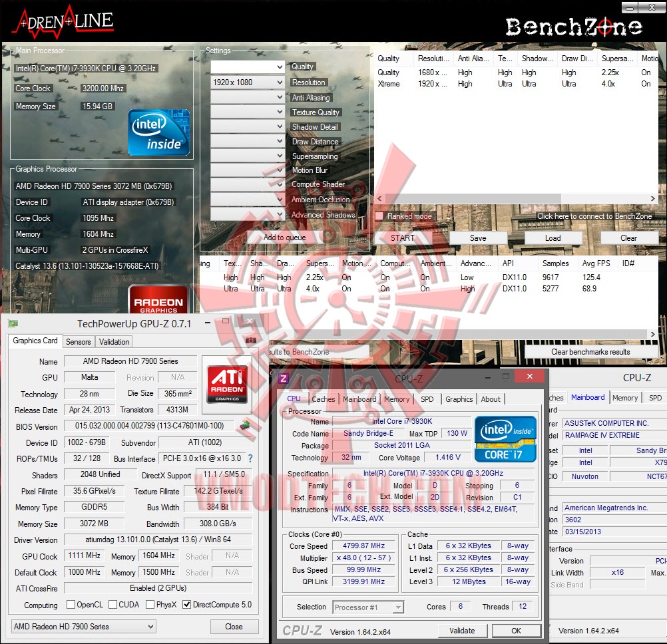667x644 pixels.
Task: Open the Texture Quality dropdown
Action: coord(248,111)
